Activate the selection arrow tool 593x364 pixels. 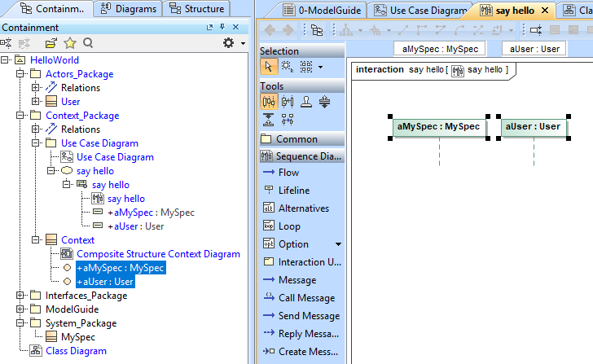pyautogui.click(x=269, y=67)
